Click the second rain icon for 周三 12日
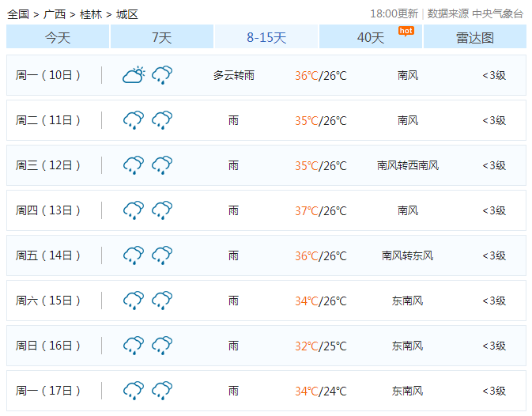 pos(162,165)
